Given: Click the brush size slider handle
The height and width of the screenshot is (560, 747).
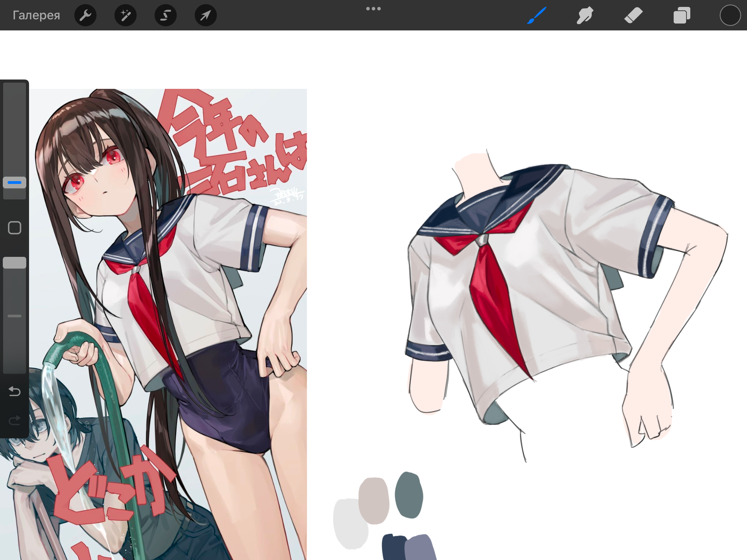Looking at the screenshot, I should click(15, 183).
